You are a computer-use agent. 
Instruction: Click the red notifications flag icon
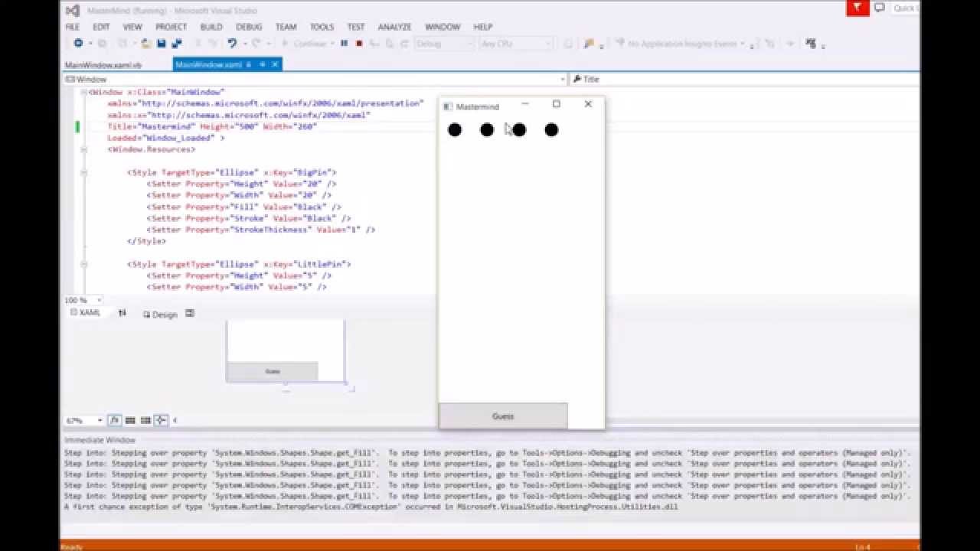(856, 8)
